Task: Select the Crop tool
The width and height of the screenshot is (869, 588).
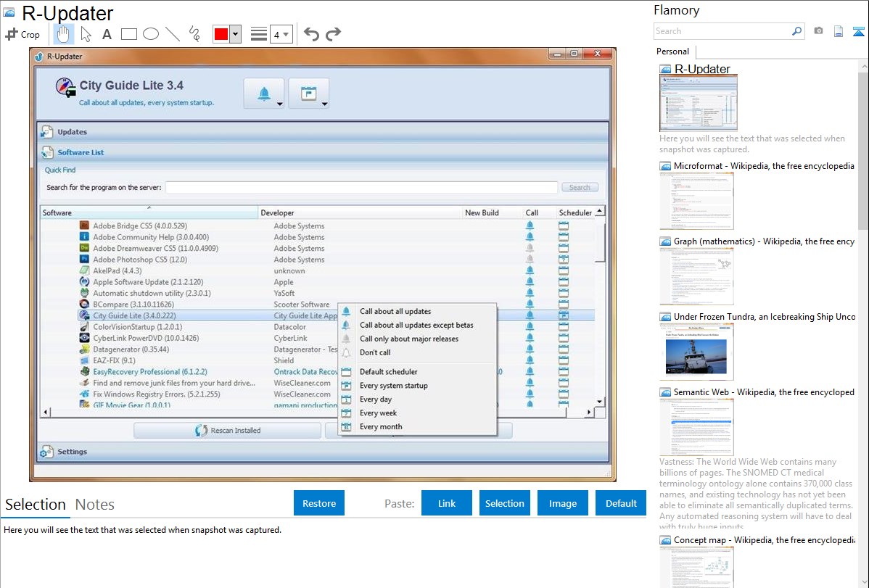Action: tap(22, 34)
